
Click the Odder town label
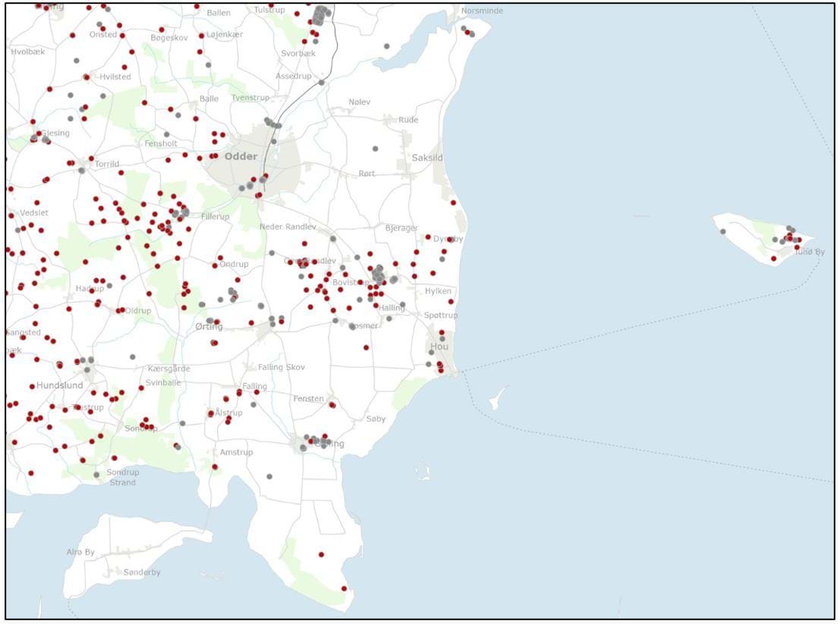point(241,157)
